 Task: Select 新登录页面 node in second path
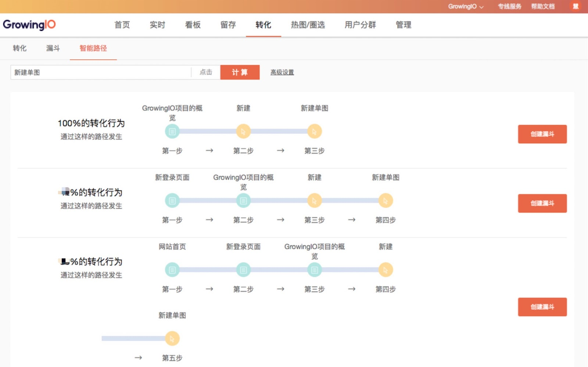(x=172, y=200)
